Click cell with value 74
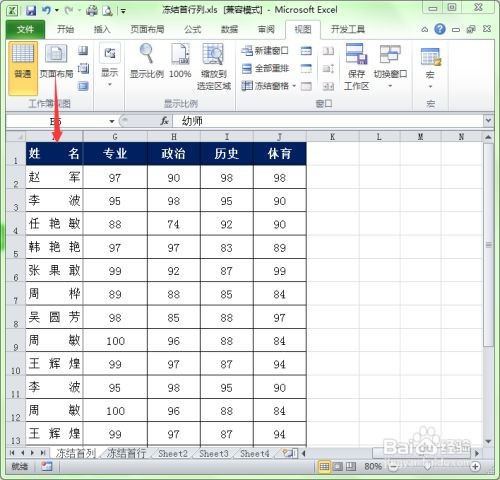 click(x=174, y=224)
